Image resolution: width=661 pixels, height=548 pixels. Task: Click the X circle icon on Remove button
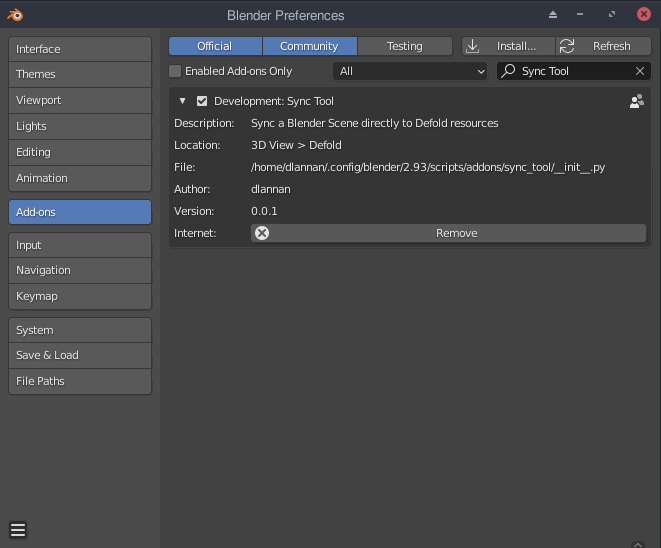[262, 233]
